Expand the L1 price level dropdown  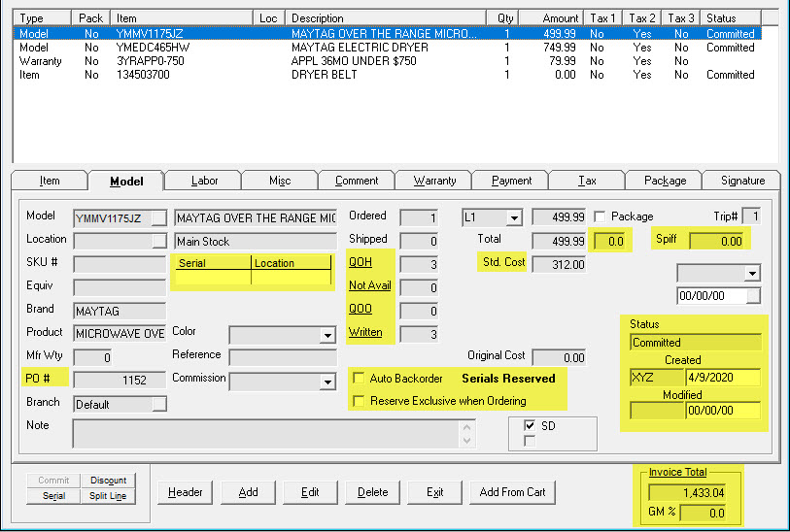pyautogui.click(x=514, y=217)
